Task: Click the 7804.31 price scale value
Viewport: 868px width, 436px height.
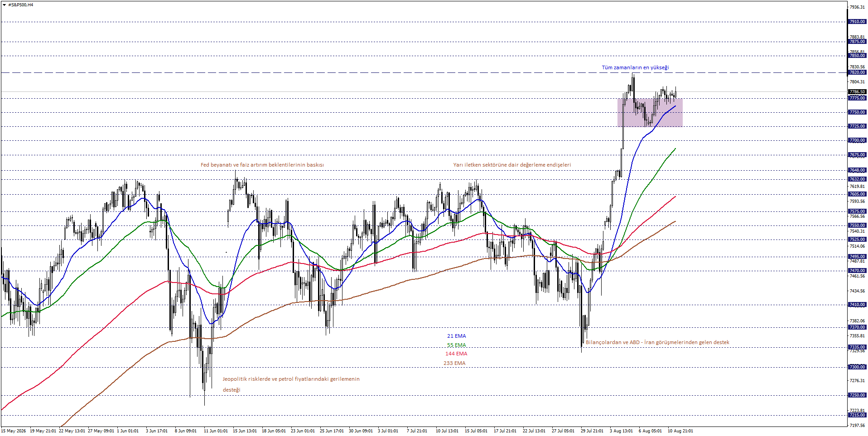Action: coord(857,82)
